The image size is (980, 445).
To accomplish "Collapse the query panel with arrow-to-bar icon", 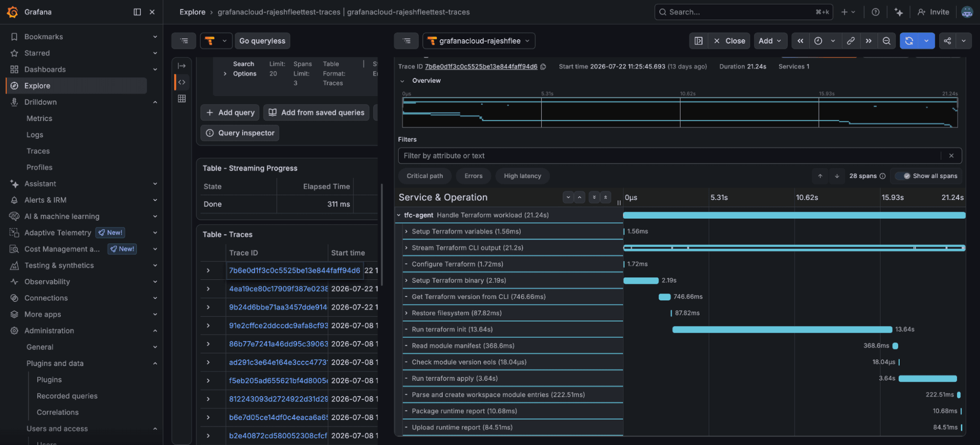I will [182, 66].
